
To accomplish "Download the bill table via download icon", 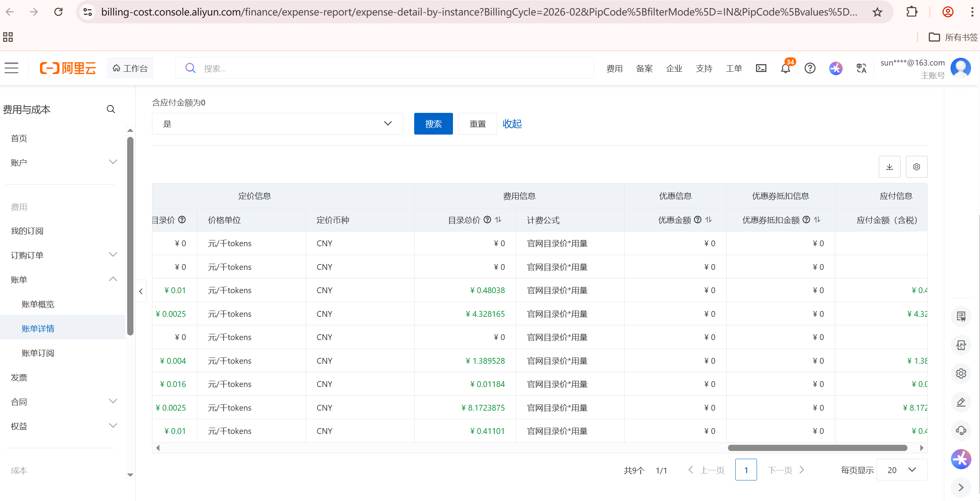I will pos(889,167).
